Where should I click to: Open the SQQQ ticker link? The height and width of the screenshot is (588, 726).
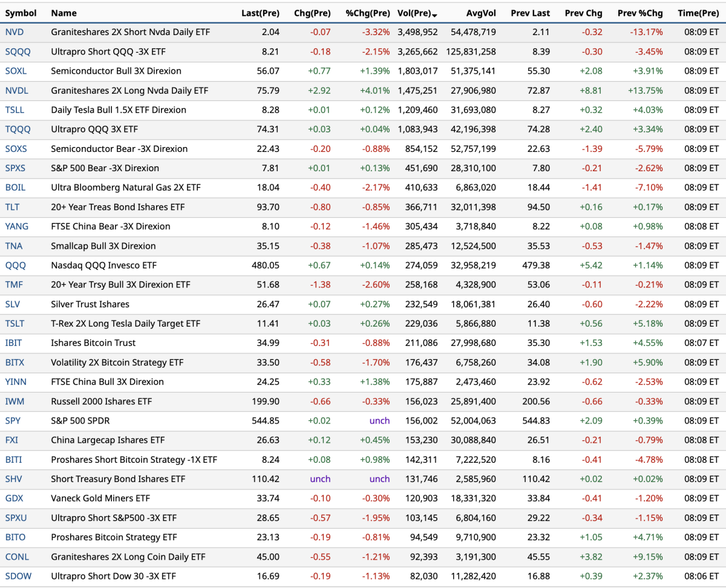click(x=18, y=51)
